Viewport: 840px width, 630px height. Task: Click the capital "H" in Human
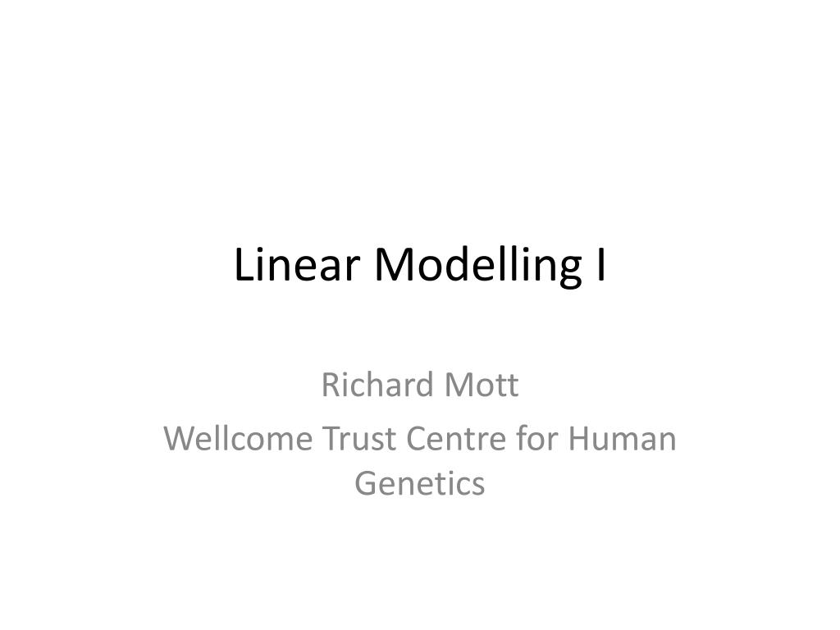point(580,439)
